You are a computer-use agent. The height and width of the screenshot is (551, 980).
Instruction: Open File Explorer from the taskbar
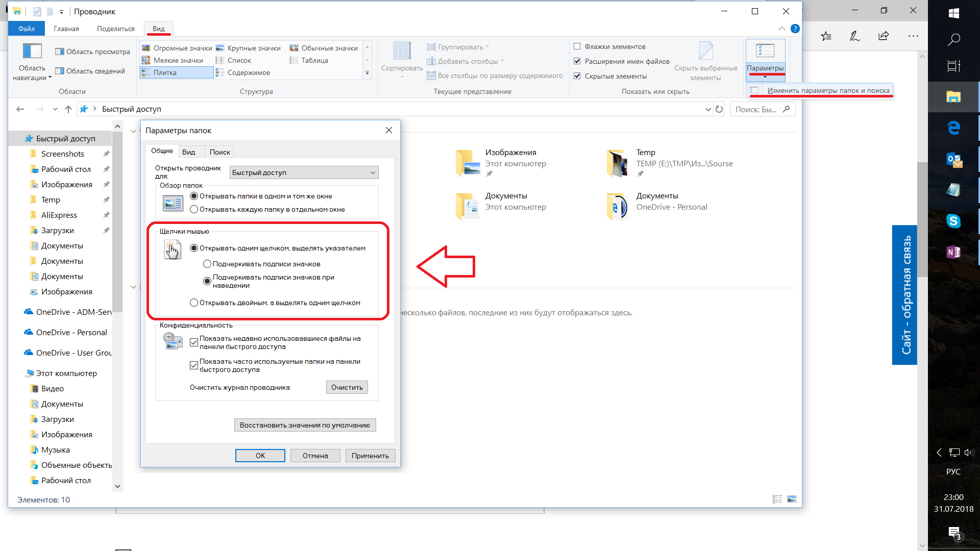coord(953,96)
